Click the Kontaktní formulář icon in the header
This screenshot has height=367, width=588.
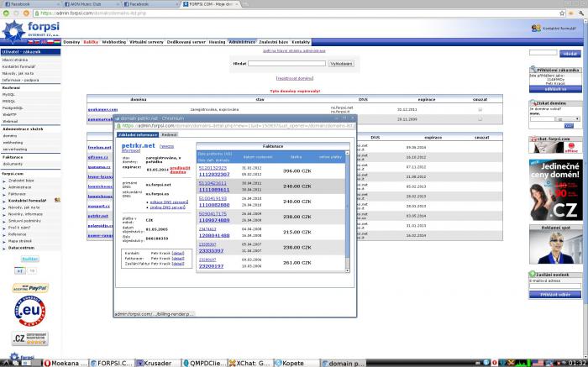pyautogui.click(x=536, y=28)
